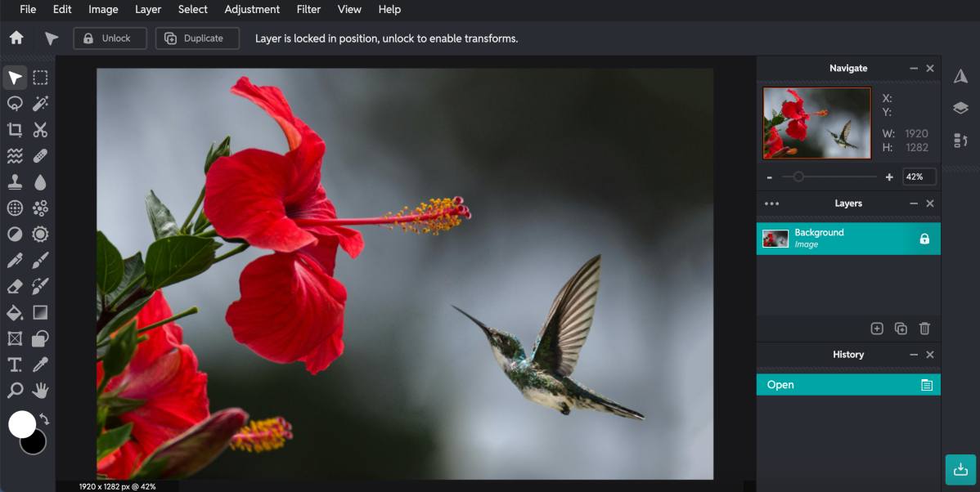The image size is (980, 492).
Task: Toggle the Background layer lock
Action: [924, 238]
